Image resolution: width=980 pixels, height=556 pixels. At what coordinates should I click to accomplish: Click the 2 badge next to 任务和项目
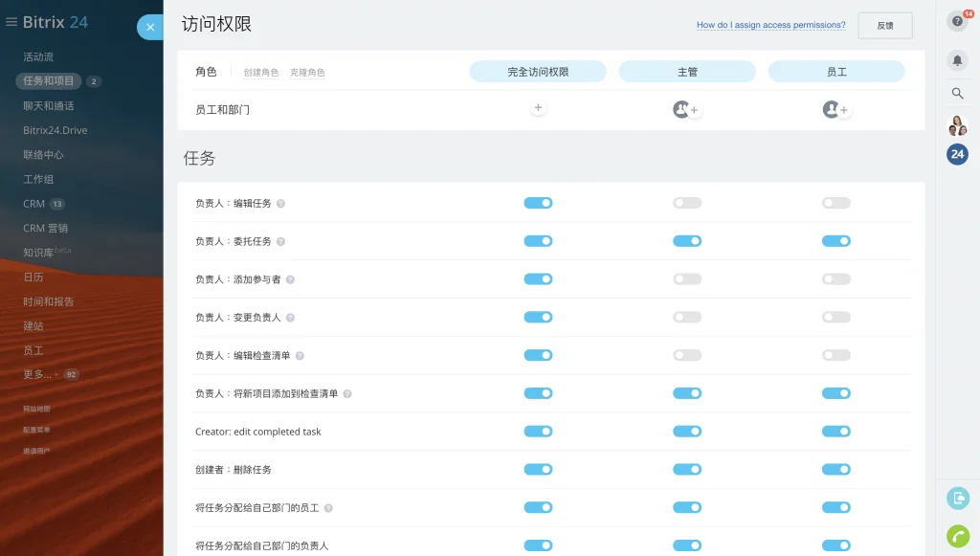point(94,81)
